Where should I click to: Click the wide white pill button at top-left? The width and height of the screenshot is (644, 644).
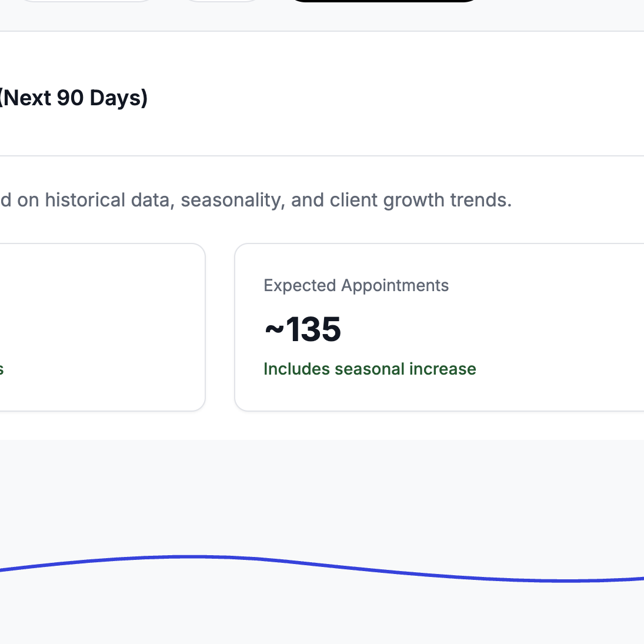pyautogui.click(x=85, y=1)
